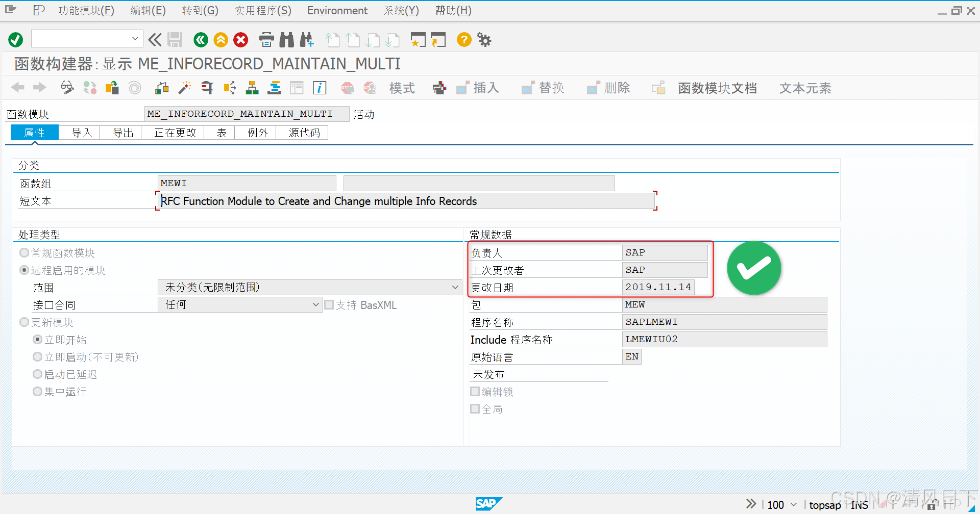Click 替换 toolbar button

543,88
